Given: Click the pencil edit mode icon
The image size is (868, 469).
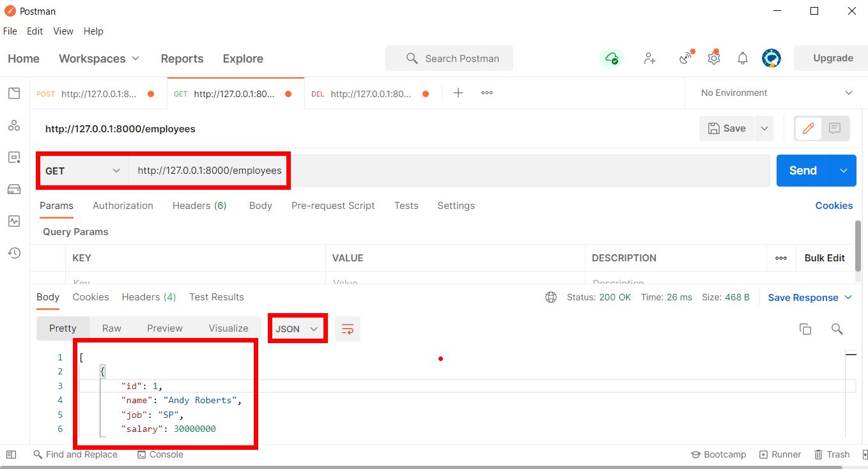Looking at the screenshot, I should pyautogui.click(x=808, y=128).
